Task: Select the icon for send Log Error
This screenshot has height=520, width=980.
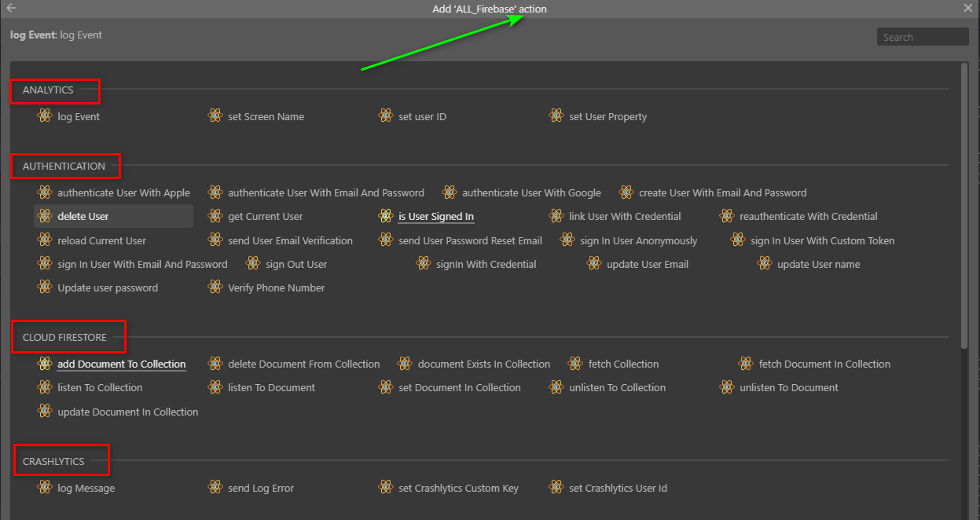Action: click(215, 488)
